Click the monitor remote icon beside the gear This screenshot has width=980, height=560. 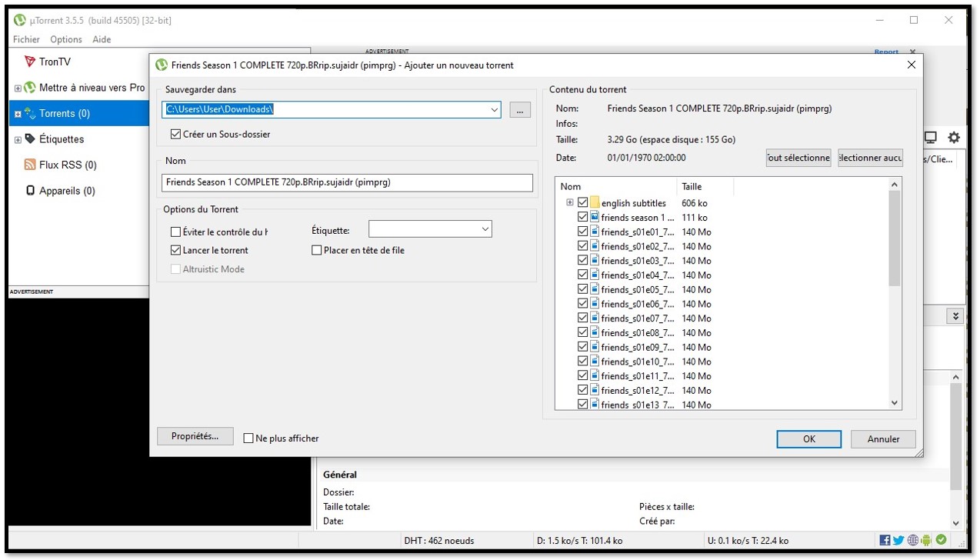pos(930,138)
